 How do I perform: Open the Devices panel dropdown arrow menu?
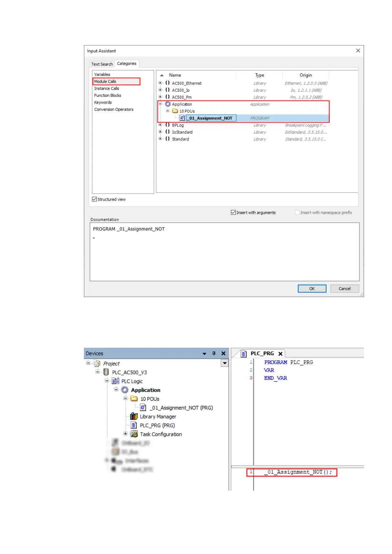[x=204, y=354]
